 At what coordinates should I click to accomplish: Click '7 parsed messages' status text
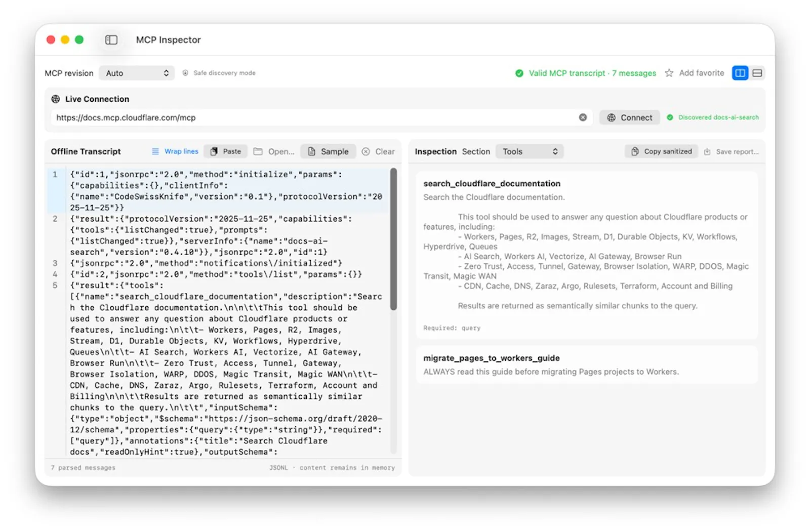pos(83,468)
